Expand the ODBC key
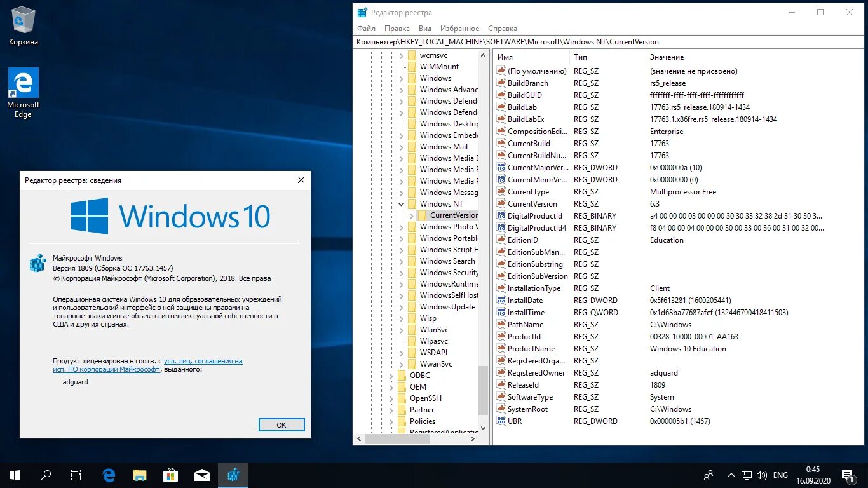Viewport: 868px width, 488px height. tap(391, 376)
